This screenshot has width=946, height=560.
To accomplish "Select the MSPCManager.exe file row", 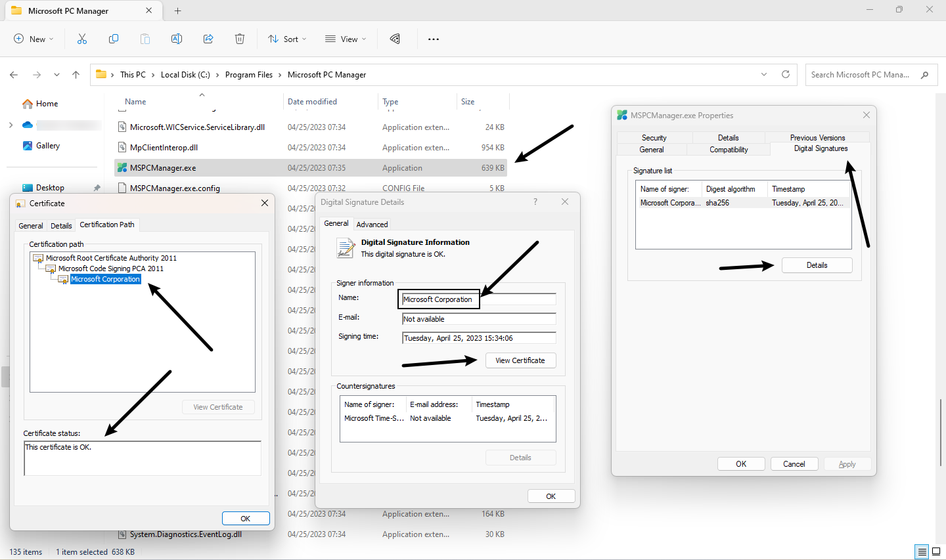I will point(311,168).
